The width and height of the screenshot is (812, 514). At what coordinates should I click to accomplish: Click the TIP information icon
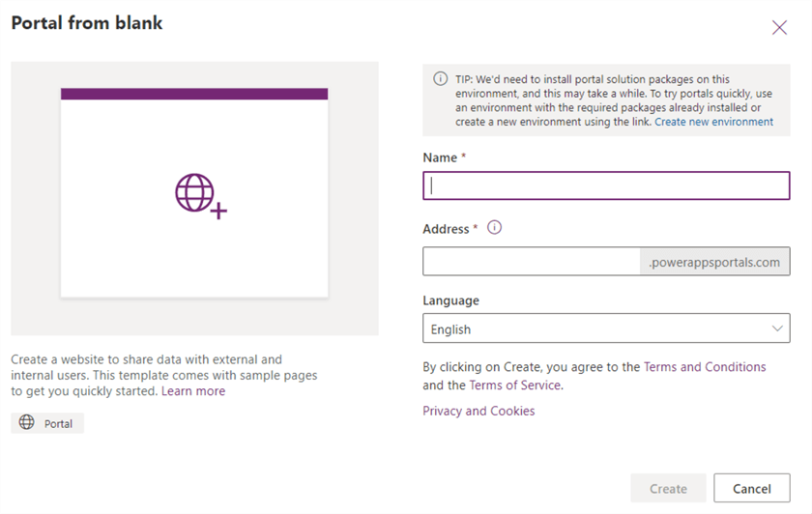click(x=440, y=78)
